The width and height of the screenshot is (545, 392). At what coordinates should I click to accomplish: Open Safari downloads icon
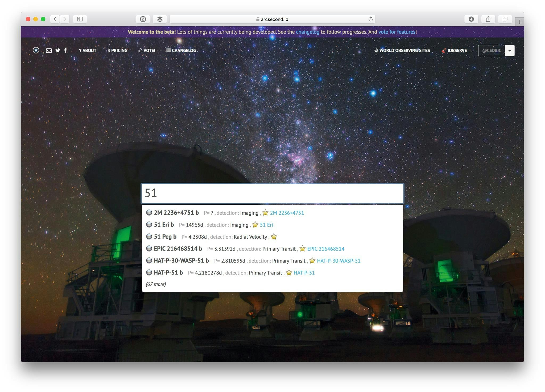(471, 19)
